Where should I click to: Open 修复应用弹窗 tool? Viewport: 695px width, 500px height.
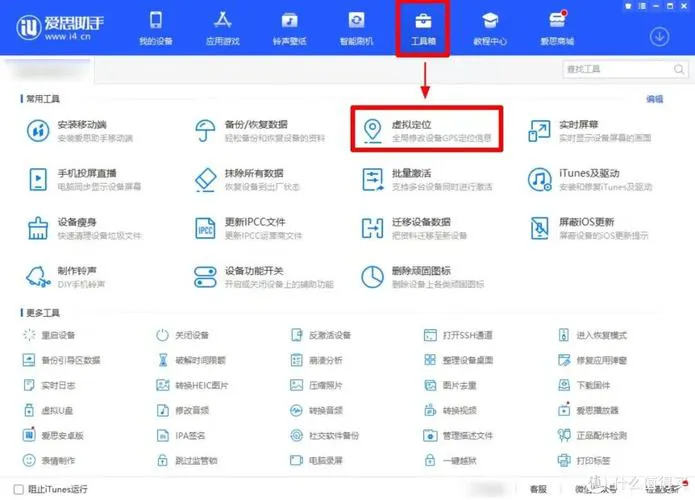pos(593,360)
